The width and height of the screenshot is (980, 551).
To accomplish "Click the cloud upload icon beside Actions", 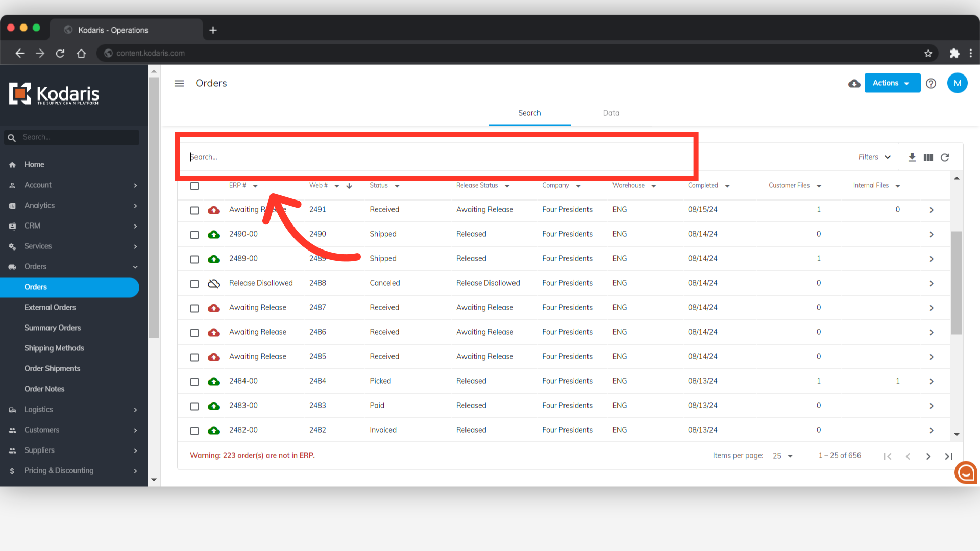I will click(854, 84).
